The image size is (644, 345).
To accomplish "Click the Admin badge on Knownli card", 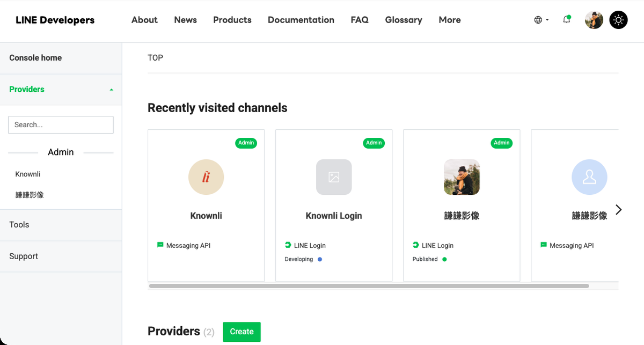I will [x=246, y=143].
